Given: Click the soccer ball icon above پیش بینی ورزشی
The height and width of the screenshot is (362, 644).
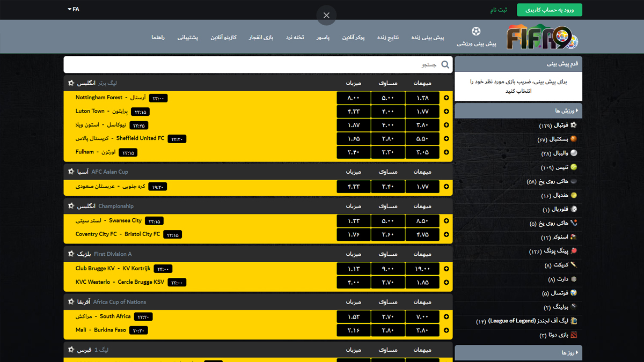Looking at the screenshot, I should coord(476,31).
